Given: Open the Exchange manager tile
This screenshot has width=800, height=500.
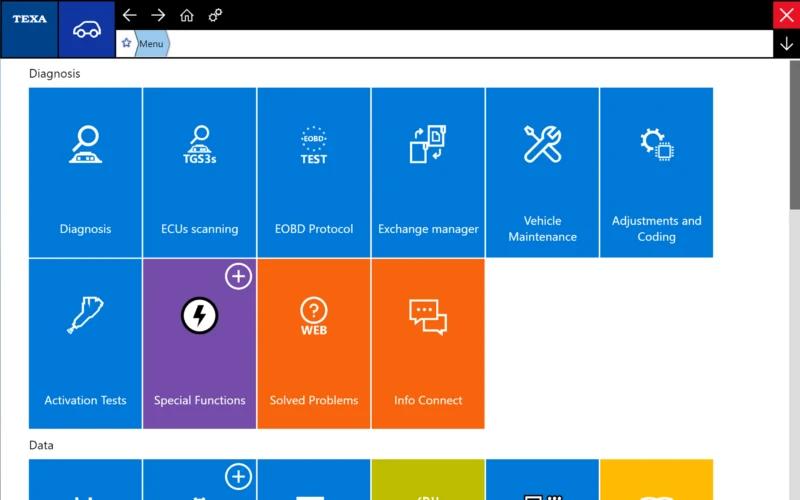Looking at the screenshot, I should (428, 172).
